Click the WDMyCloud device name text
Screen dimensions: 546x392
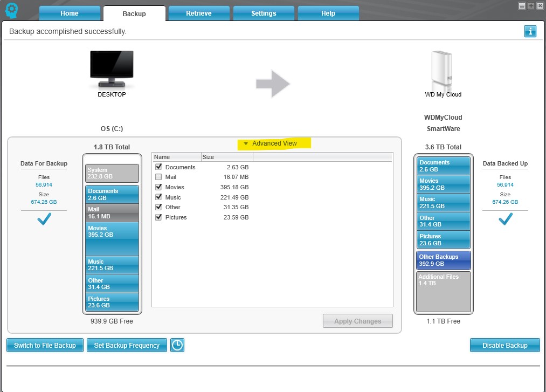point(443,117)
